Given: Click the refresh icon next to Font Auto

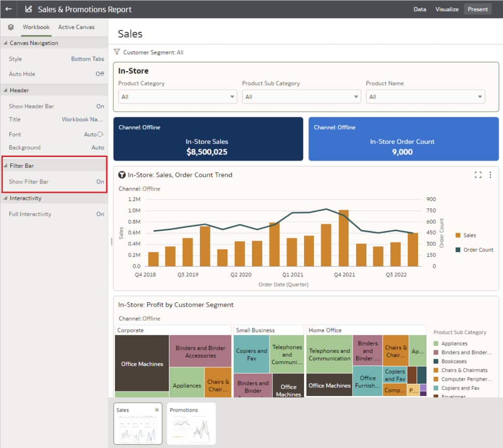Looking at the screenshot, I should [x=101, y=134].
